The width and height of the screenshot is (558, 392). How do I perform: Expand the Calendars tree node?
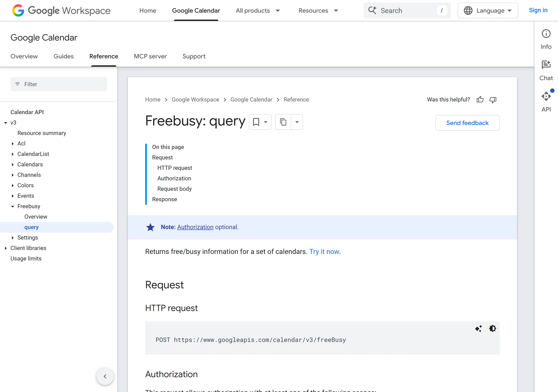[13, 164]
